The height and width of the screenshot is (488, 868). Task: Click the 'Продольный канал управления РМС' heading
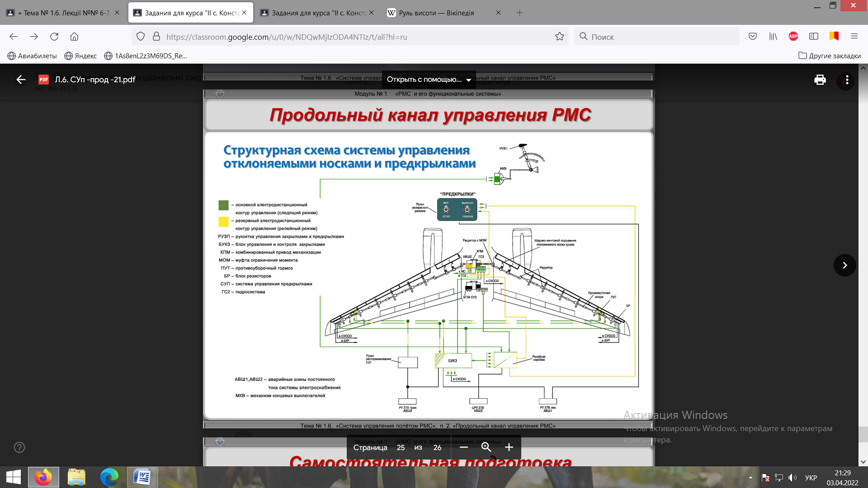point(430,115)
